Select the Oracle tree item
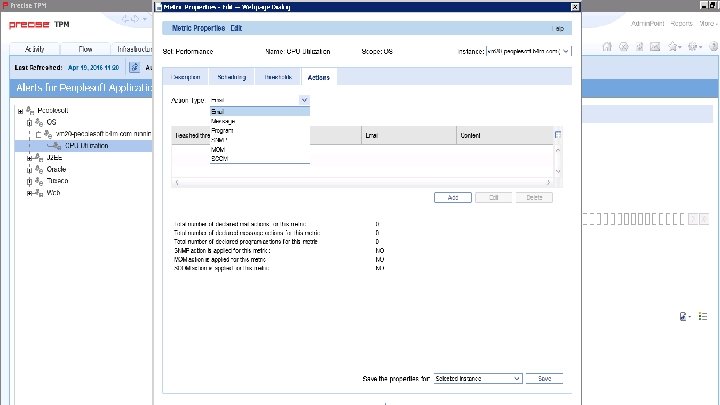The height and width of the screenshot is (405, 720). tap(56, 169)
